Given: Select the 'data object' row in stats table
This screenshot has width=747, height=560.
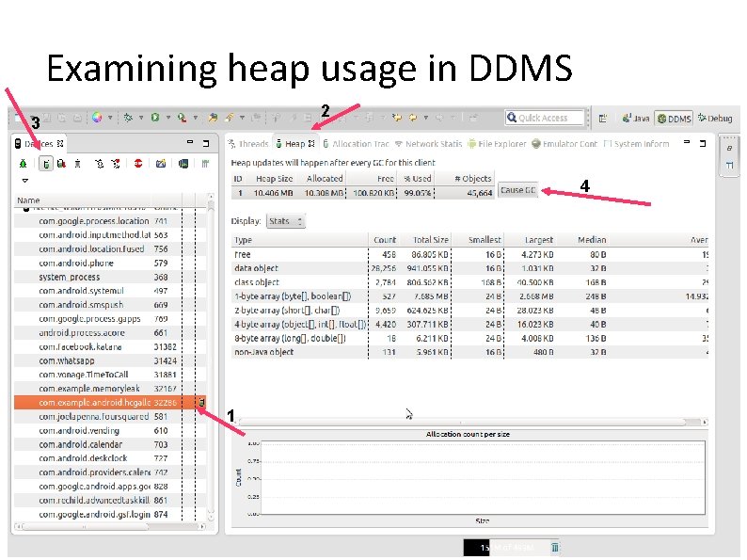Looking at the screenshot, I should click(x=469, y=268).
